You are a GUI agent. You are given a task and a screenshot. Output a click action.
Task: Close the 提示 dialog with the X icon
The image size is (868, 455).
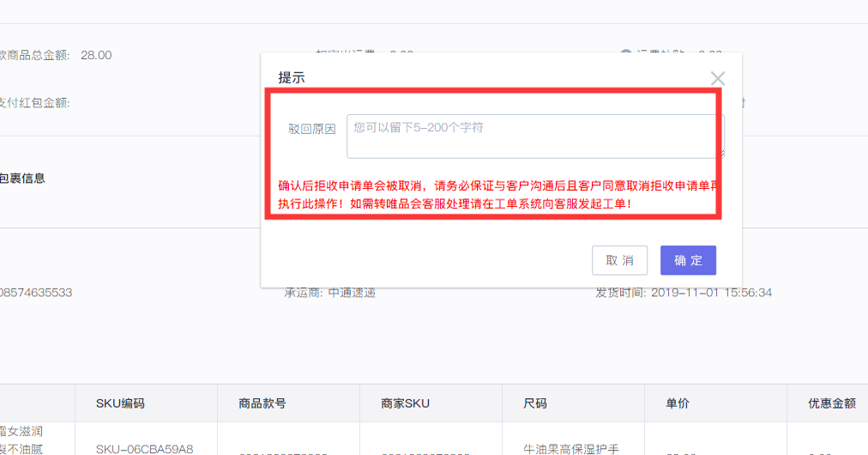click(717, 79)
